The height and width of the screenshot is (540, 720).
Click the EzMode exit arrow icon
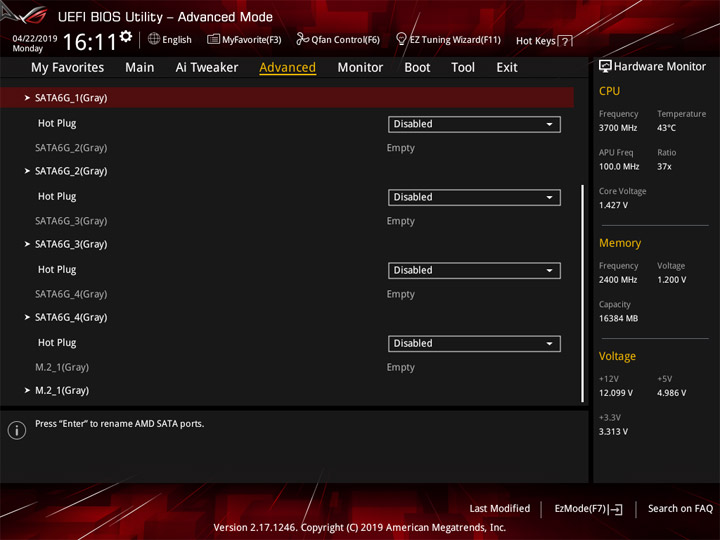tap(617, 509)
